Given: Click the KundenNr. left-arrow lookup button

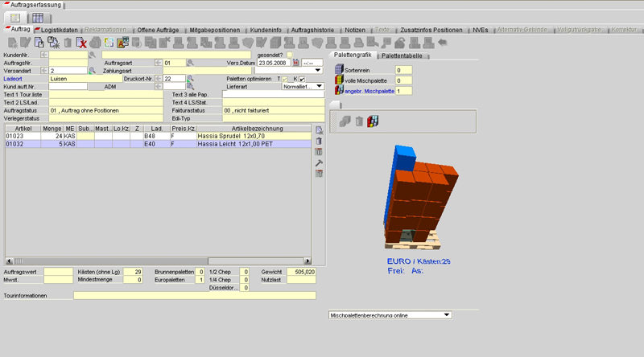Looking at the screenshot, I should pyautogui.click(x=44, y=55).
